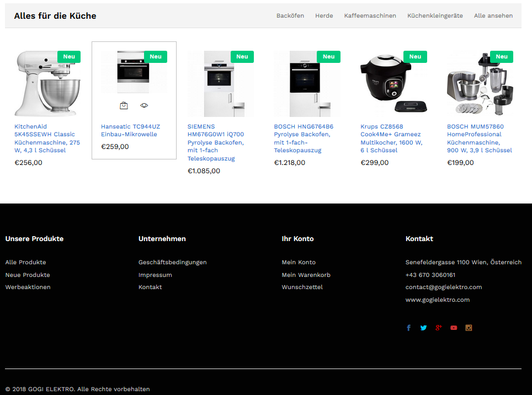532x395 pixels.
Task: Open Wunschzettel footer link
Action: [302, 287]
